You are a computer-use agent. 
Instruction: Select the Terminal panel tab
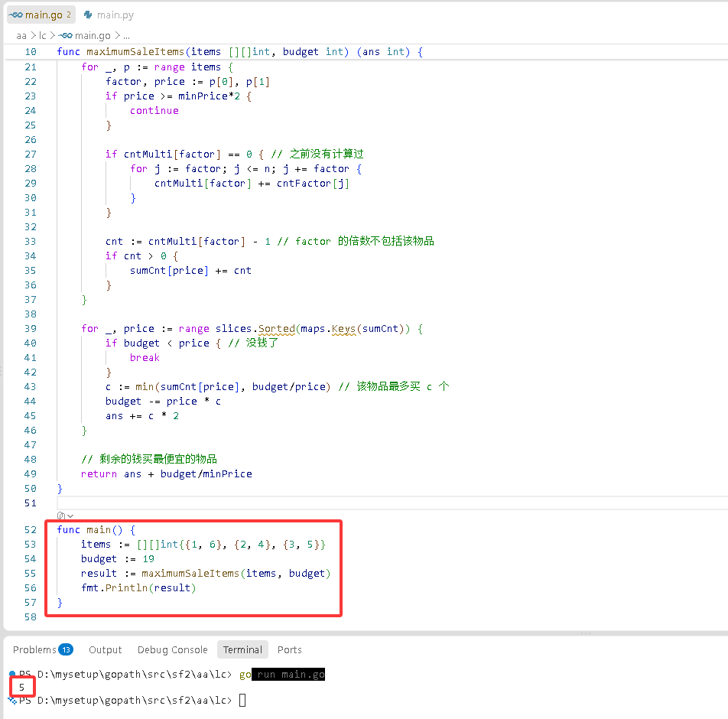click(x=243, y=650)
